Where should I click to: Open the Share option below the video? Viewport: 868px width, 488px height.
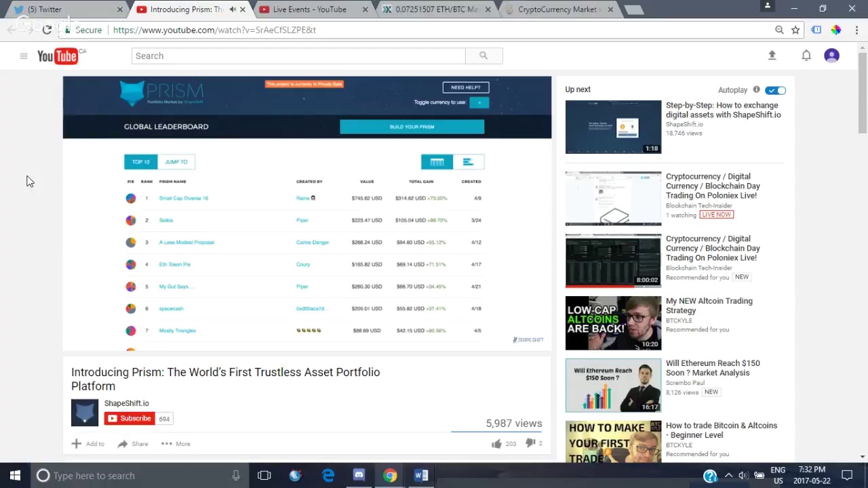tap(132, 444)
